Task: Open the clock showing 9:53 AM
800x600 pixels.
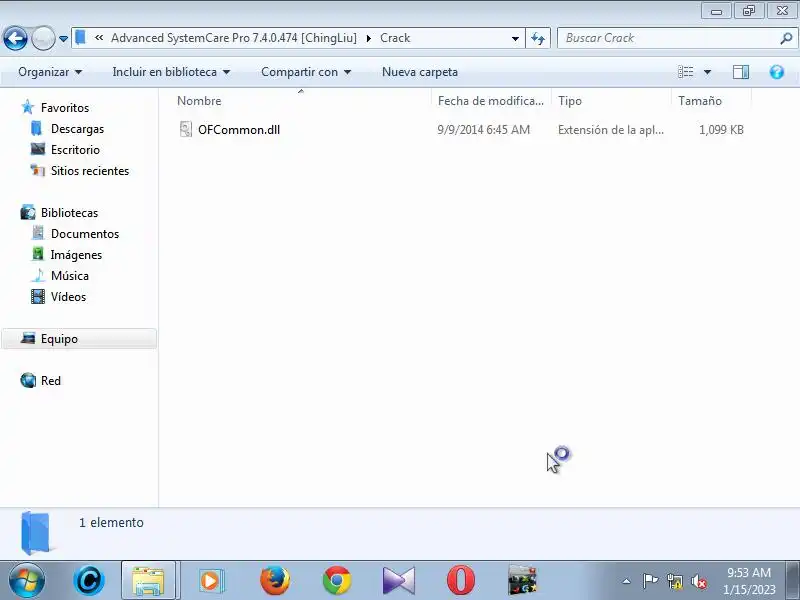Action: point(749,581)
